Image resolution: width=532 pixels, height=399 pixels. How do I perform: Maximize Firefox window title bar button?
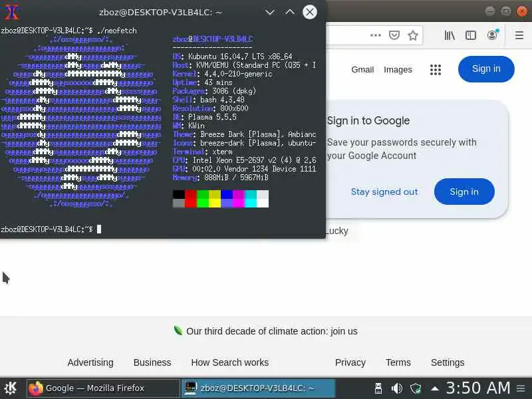506,11
